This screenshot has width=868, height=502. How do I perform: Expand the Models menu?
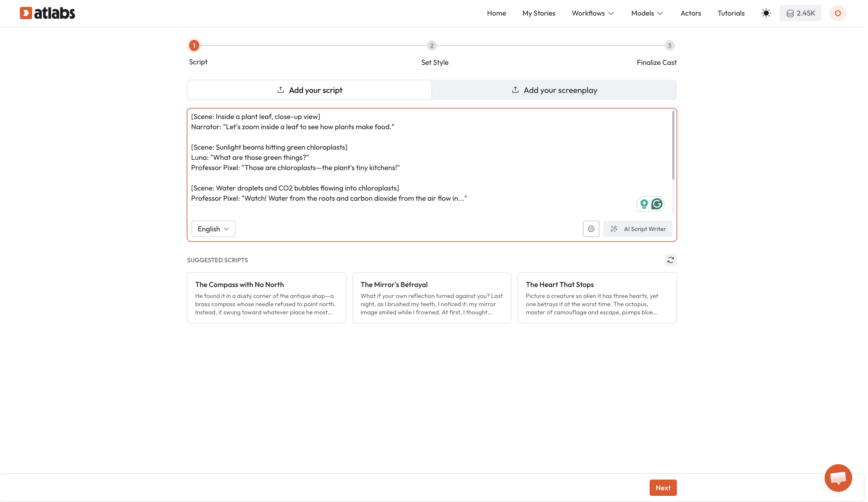647,13
